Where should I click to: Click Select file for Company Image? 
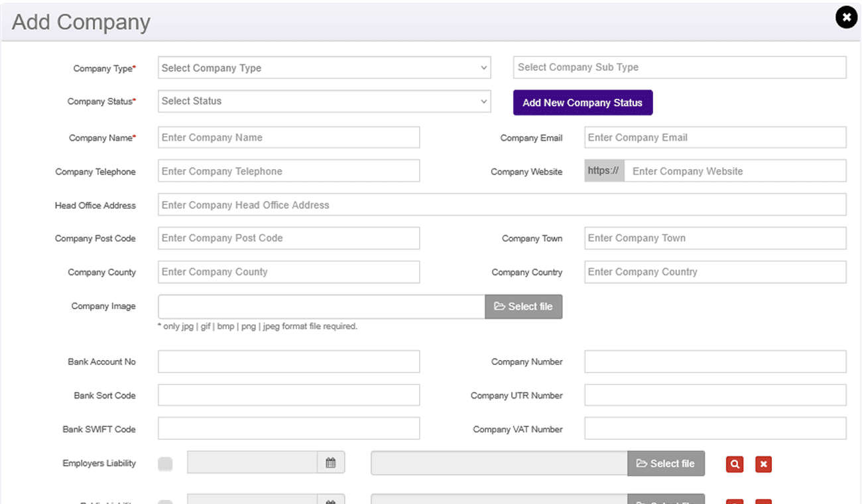523,306
